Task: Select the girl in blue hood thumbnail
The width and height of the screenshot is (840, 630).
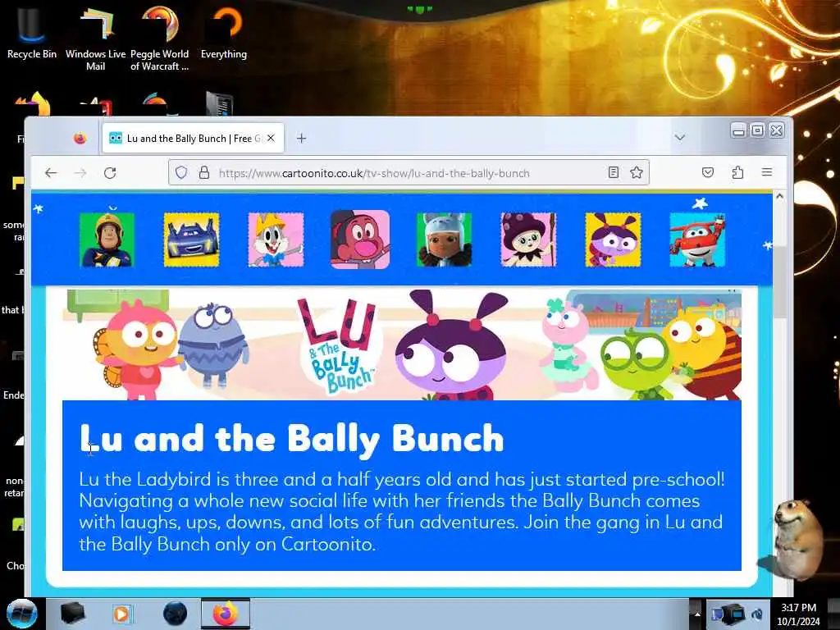Action: 444,240
